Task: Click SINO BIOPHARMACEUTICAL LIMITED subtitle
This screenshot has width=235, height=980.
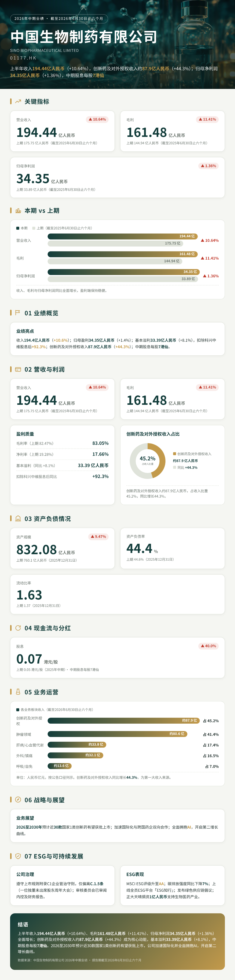Action: tap(44, 51)
